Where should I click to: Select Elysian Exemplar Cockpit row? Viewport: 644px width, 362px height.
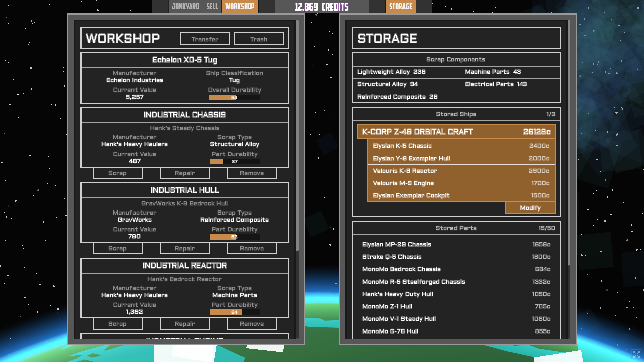click(461, 195)
